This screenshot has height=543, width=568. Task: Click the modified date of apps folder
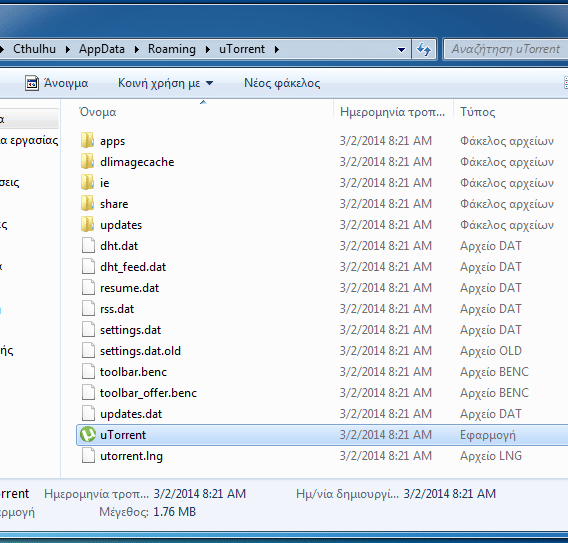(386, 141)
